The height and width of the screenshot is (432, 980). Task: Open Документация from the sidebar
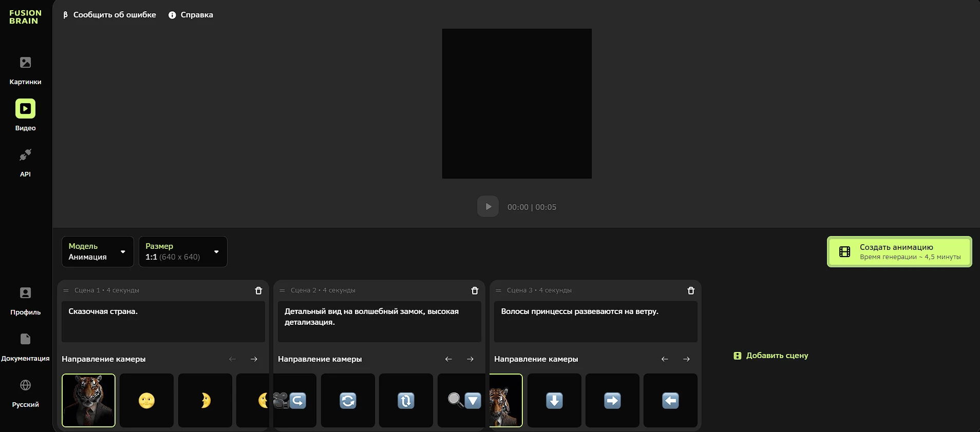click(x=25, y=346)
